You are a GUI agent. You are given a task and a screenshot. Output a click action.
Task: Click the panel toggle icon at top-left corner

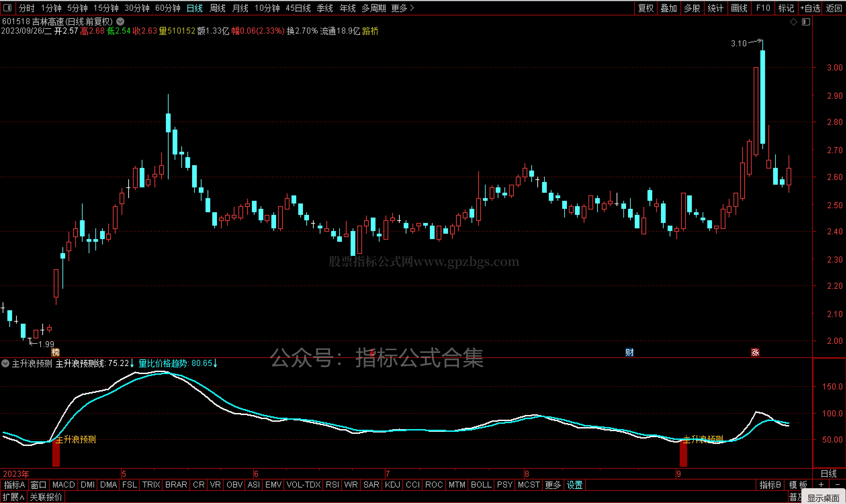click(x=7, y=7)
